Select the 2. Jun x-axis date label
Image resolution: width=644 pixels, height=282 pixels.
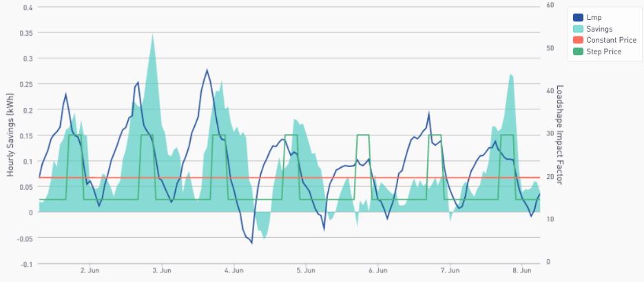coord(89,270)
